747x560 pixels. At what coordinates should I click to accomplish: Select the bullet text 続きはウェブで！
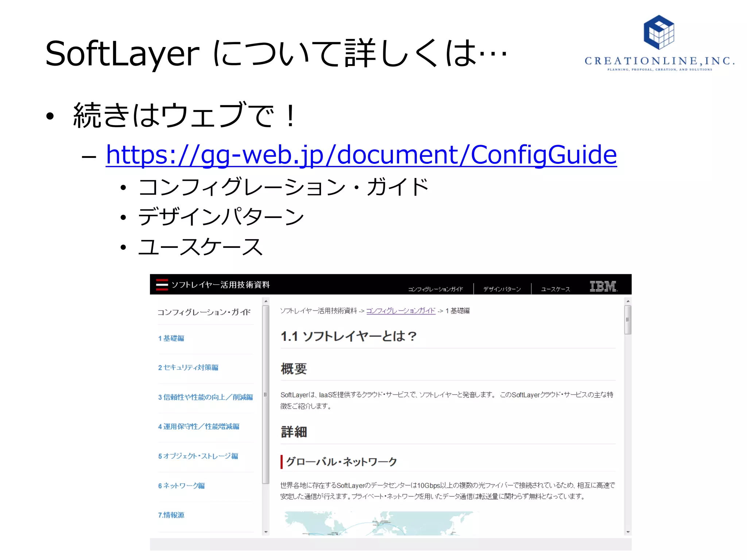185,115
